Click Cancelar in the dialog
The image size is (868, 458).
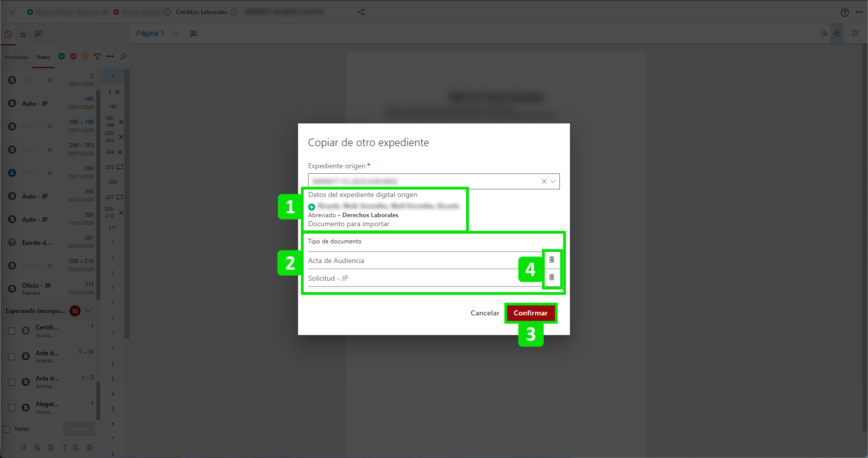484,313
